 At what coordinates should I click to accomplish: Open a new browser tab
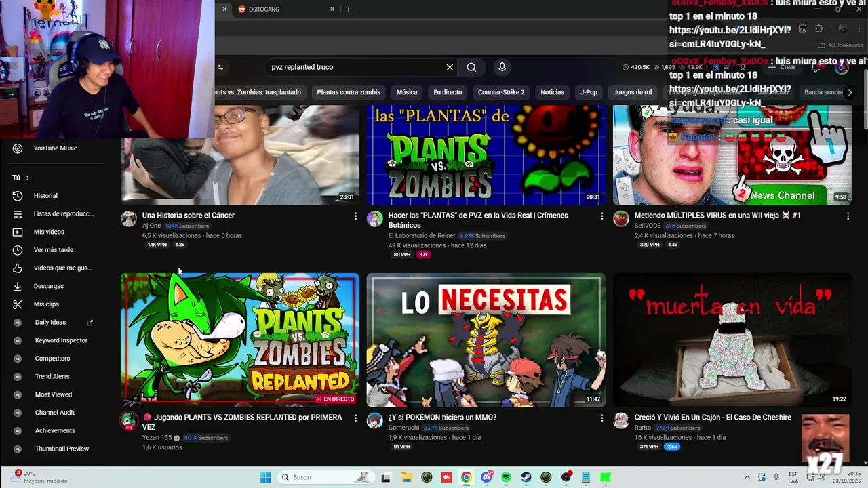[x=349, y=9]
